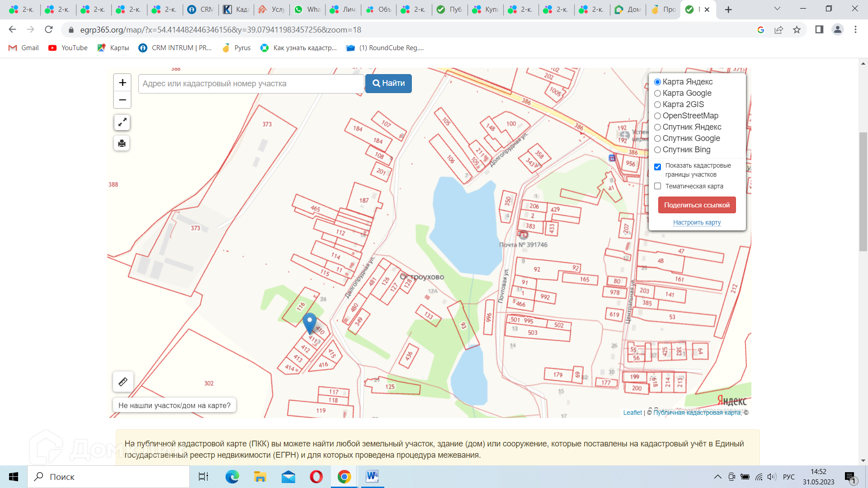
Task: Zoom out the map with minus button
Action: coord(122,100)
